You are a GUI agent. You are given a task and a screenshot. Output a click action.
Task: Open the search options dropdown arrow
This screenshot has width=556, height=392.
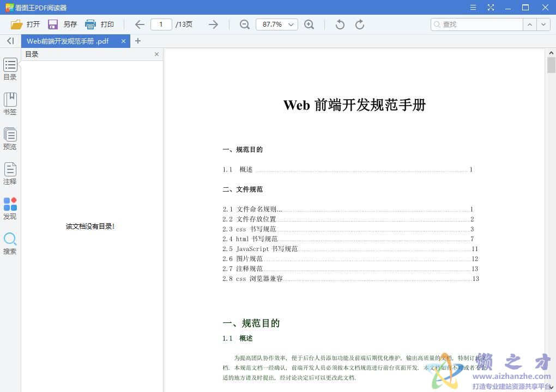pyautogui.click(x=543, y=24)
